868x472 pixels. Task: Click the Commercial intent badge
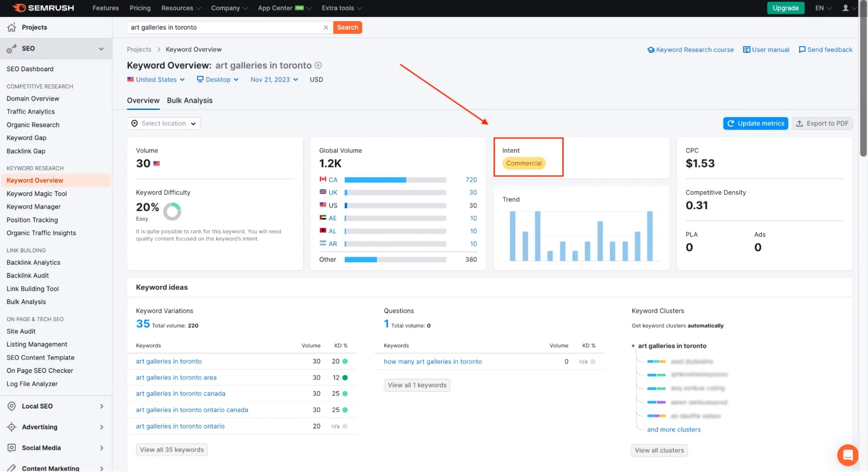coord(524,163)
